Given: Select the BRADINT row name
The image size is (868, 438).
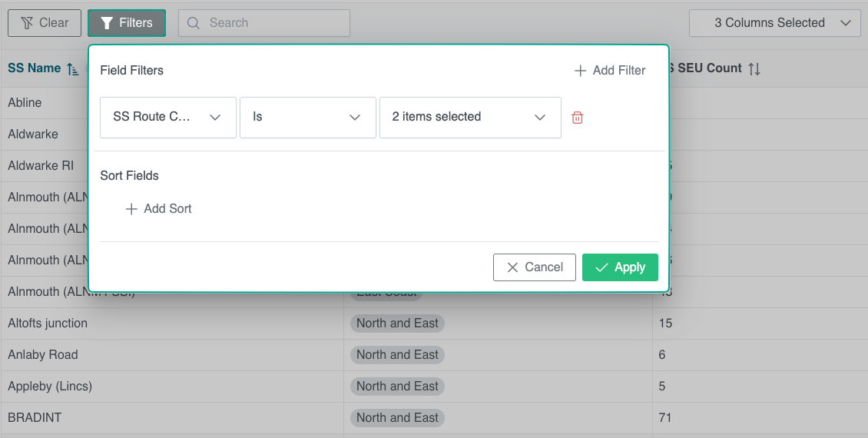Looking at the screenshot, I should 35,418.
